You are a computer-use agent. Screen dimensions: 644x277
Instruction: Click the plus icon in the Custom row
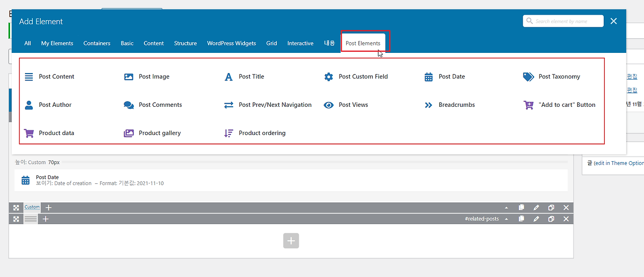tap(49, 207)
